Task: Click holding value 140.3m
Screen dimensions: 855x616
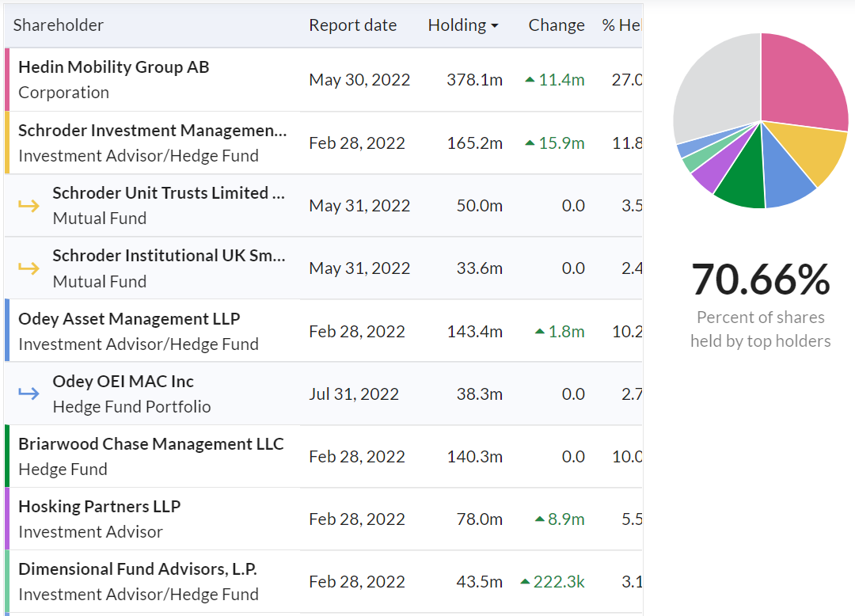Action: tap(474, 456)
